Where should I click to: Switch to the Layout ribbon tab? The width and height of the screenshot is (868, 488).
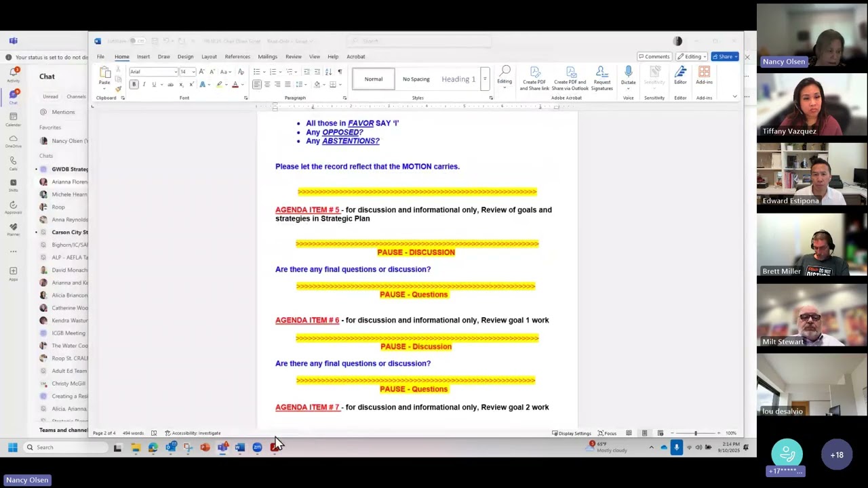pyautogui.click(x=209, y=57)
